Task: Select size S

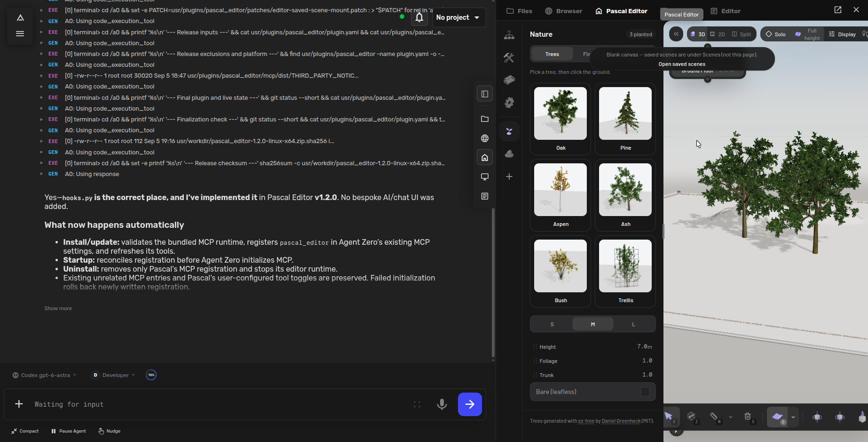Action: point(552,324)
